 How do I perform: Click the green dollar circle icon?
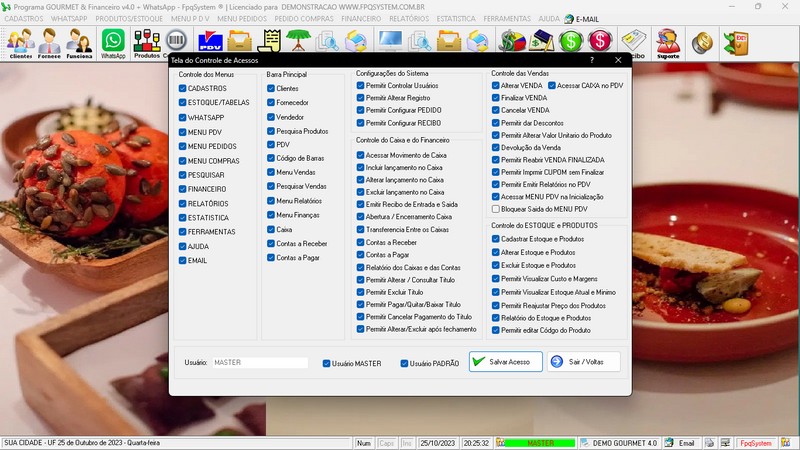571,41
